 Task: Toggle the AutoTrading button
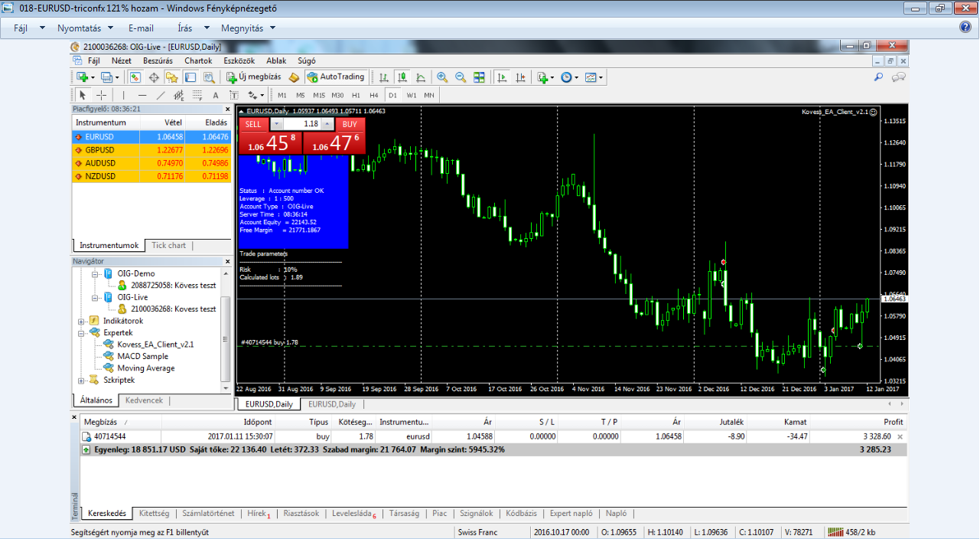(336, 77)
